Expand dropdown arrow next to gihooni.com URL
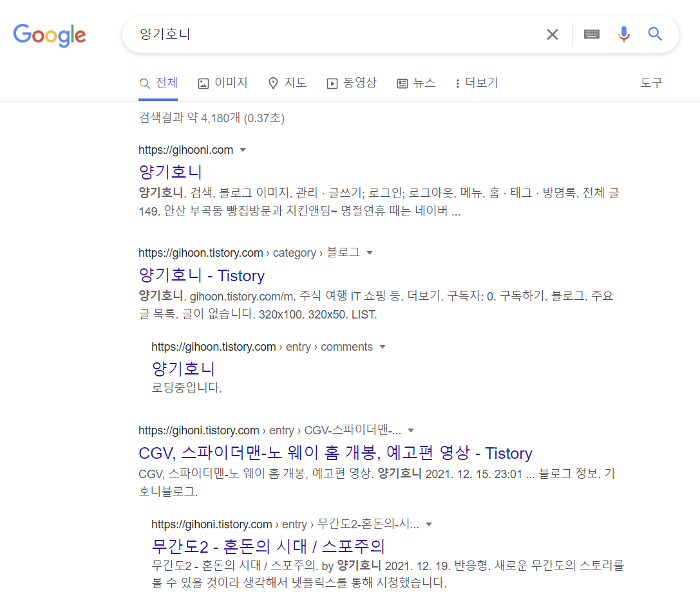Viewport: 700px width, 592px height. (x=243, y=150)
